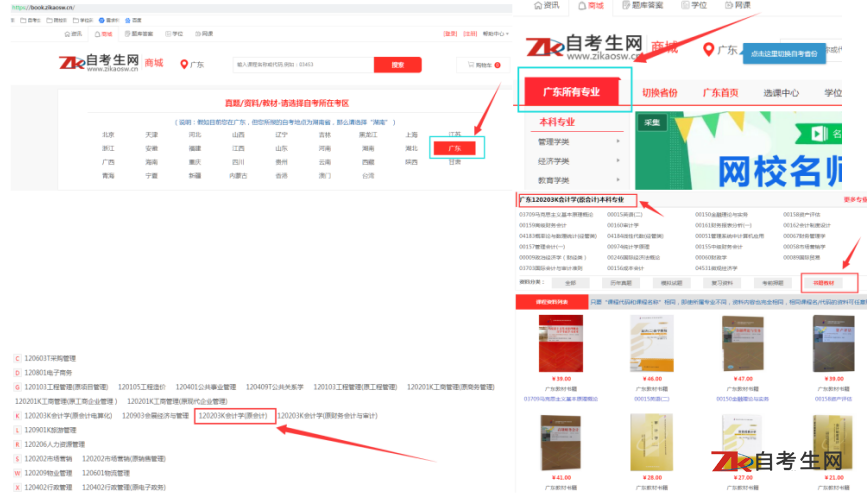This screenshot has height=500, width=867.
Task: Open major 120105工程造价
Action: point(142,387)
